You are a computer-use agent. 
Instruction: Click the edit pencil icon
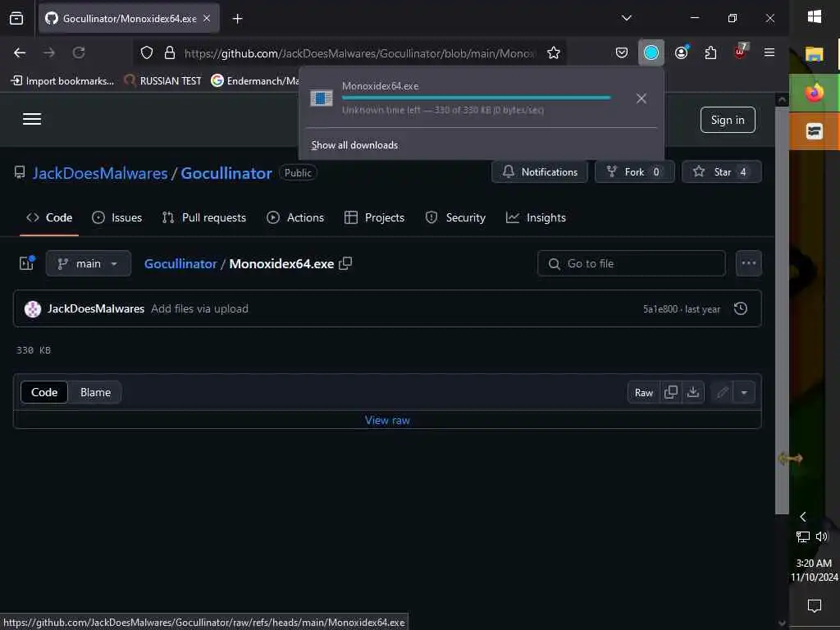click(x=722, y=393)
